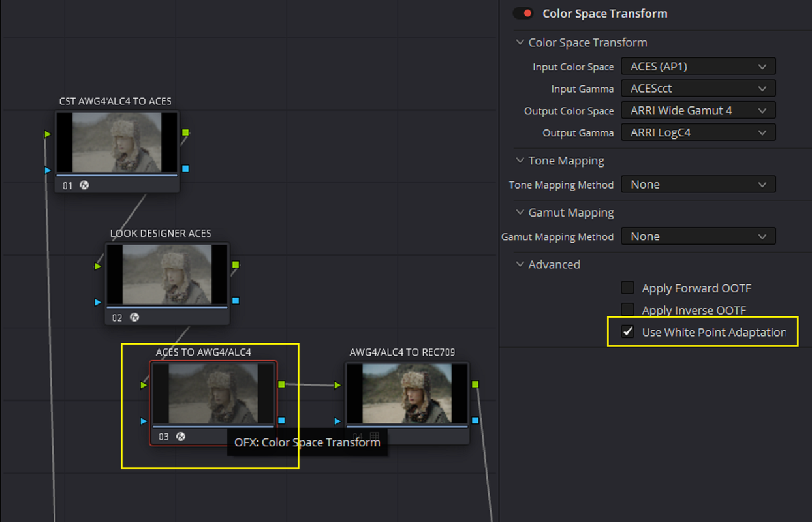812x522 pixels.
Task: Click blue key input triangle of node 01
Action: (x=47, y=170)
